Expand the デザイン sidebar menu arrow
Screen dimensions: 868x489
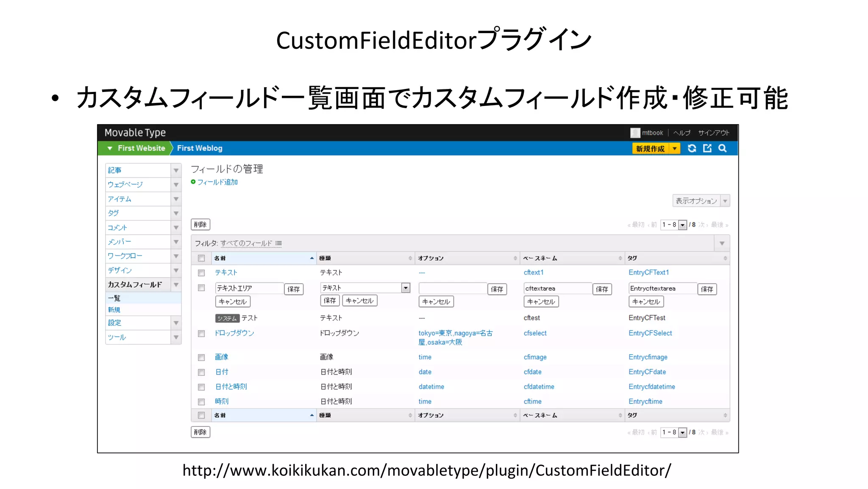point(176,270)
